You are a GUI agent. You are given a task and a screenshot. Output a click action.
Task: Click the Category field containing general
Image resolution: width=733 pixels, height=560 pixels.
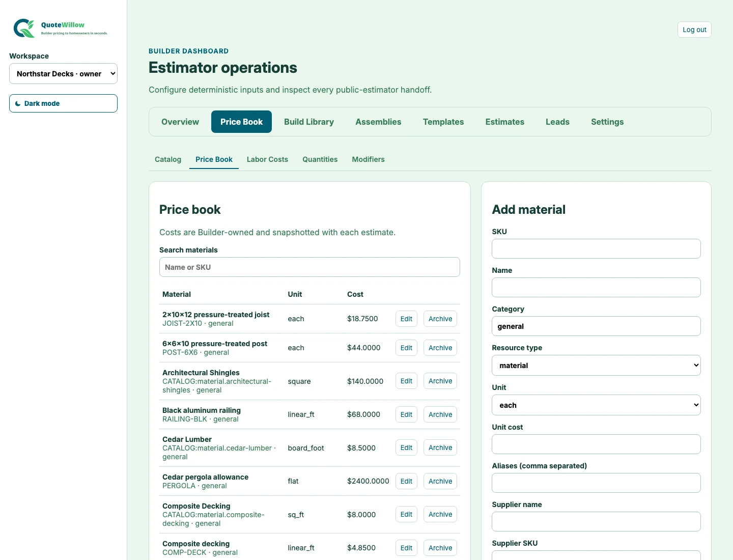pyautogui.click(x=596, y=326)
